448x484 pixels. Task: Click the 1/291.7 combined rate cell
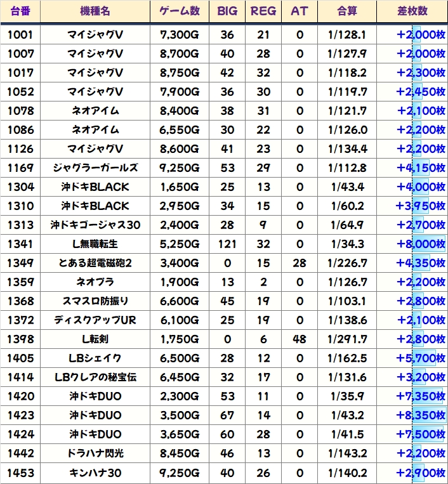pyautogui.click(x=347, y=339)
